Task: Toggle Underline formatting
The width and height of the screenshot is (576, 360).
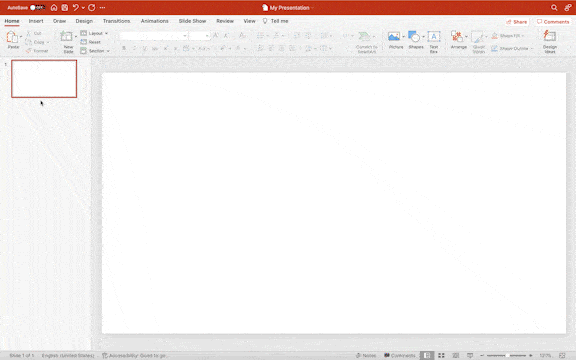Action: click(145, 48)
